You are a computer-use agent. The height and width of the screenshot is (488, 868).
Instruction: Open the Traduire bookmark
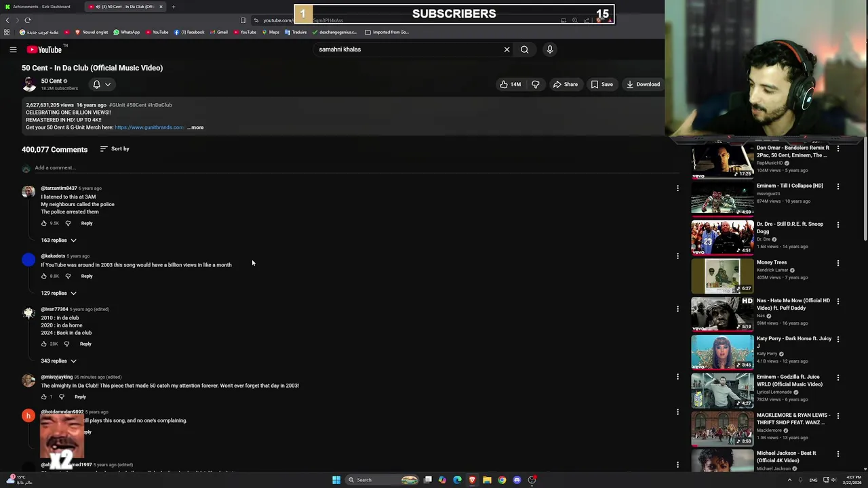[296, 32]
